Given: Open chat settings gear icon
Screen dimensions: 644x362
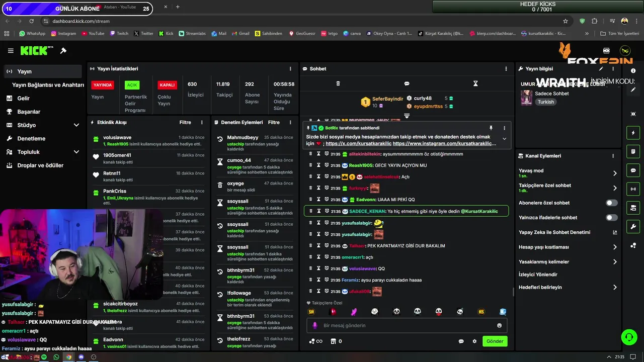Looking at the screenshot, I should 474,341.
